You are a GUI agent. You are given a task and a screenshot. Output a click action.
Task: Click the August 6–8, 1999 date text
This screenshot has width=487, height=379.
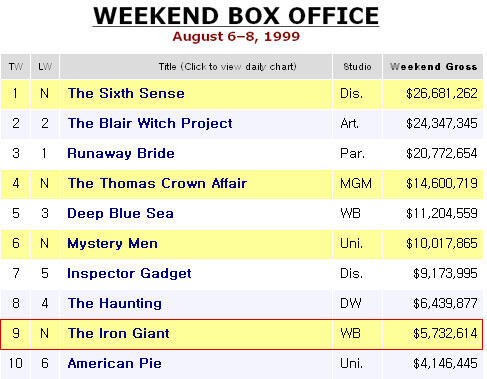tap(236, 36)
